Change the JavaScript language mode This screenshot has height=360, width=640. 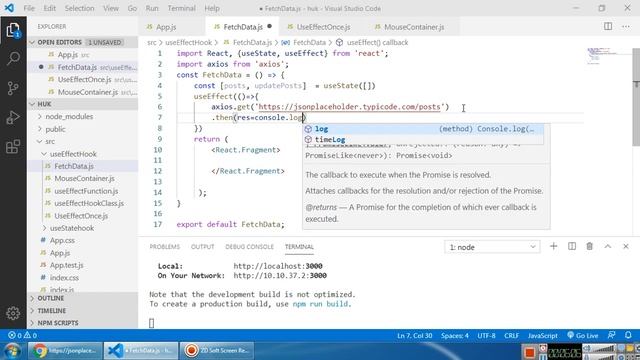[542, 335]
